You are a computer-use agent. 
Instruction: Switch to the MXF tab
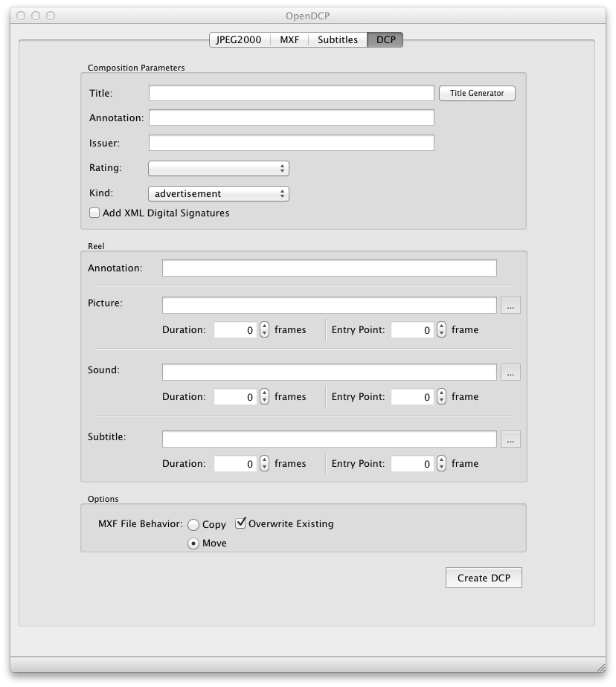[x=289, y=39]
